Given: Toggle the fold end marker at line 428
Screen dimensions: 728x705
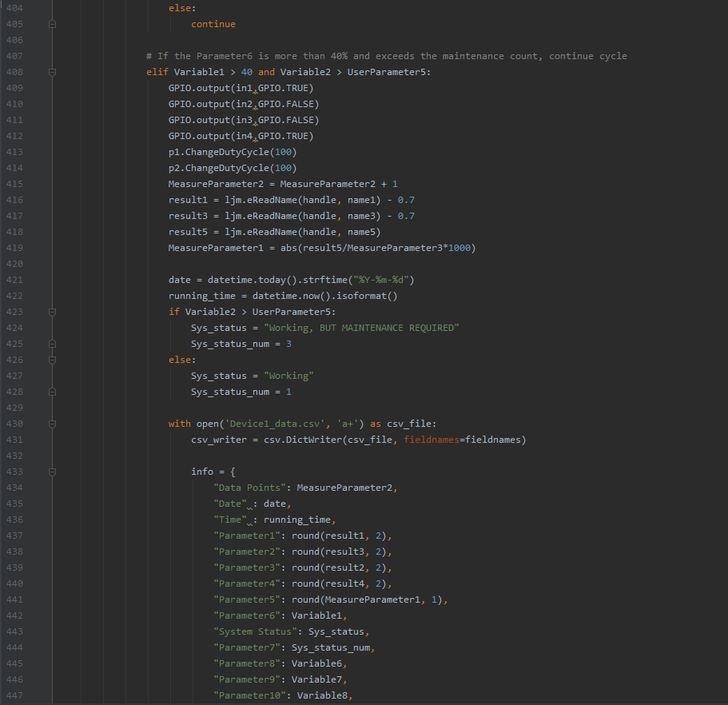Looking at the screenshot, I should coord(53,392).
